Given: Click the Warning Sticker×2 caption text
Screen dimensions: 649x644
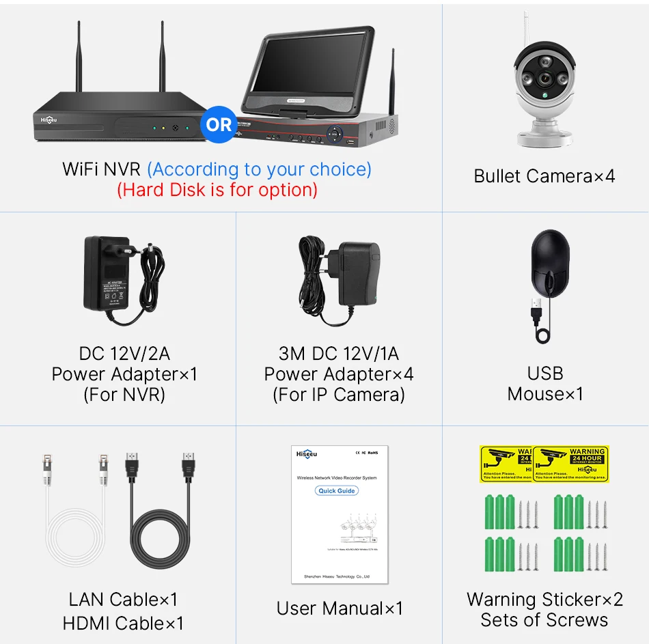Looking at the screenshot, I should 544,600.
